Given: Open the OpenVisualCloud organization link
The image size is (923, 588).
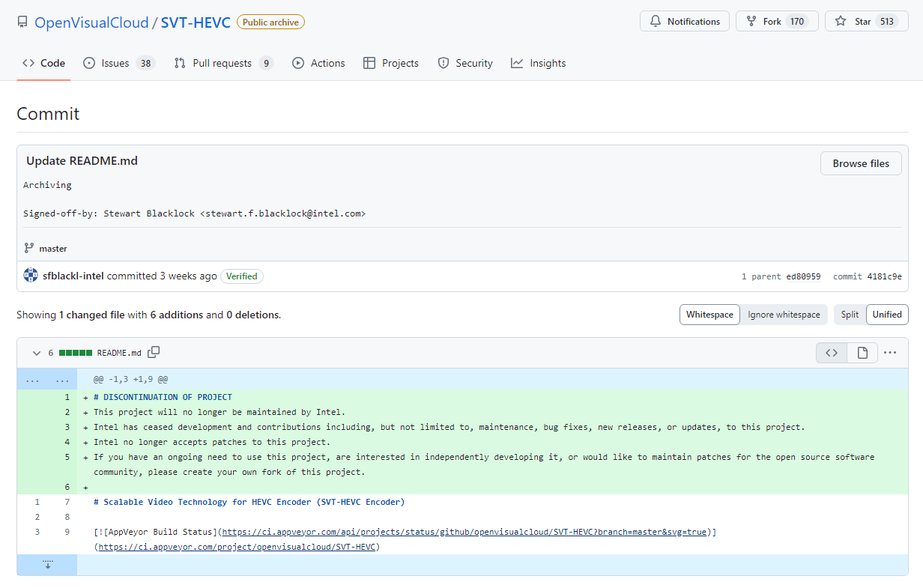Looking at the screenshot, I should click(x=91, y=22).
